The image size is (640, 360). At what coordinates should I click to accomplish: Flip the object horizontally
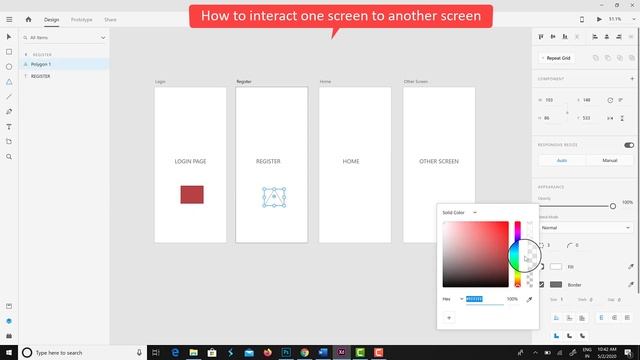point(610,118)
